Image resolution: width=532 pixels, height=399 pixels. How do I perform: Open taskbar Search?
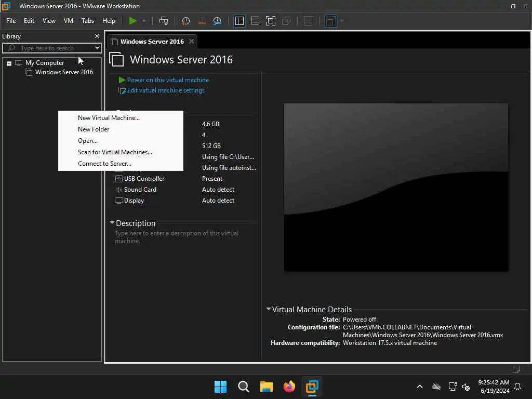point(244,387)
